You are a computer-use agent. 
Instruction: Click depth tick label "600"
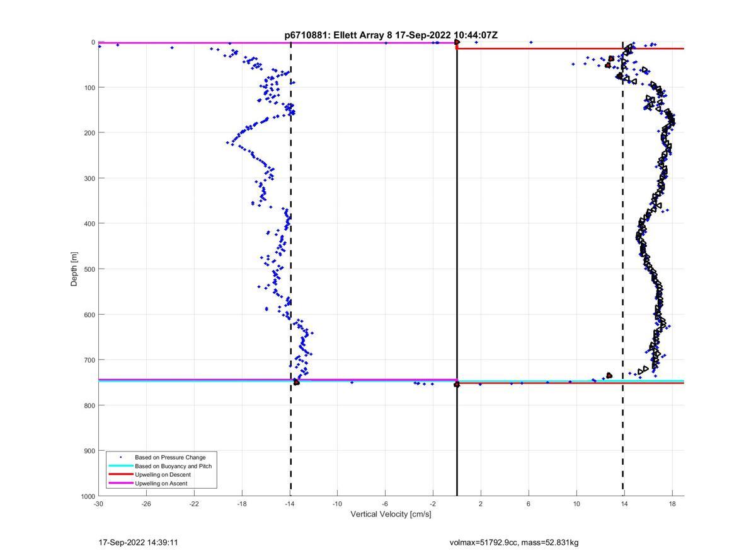(x=89, y=315)
